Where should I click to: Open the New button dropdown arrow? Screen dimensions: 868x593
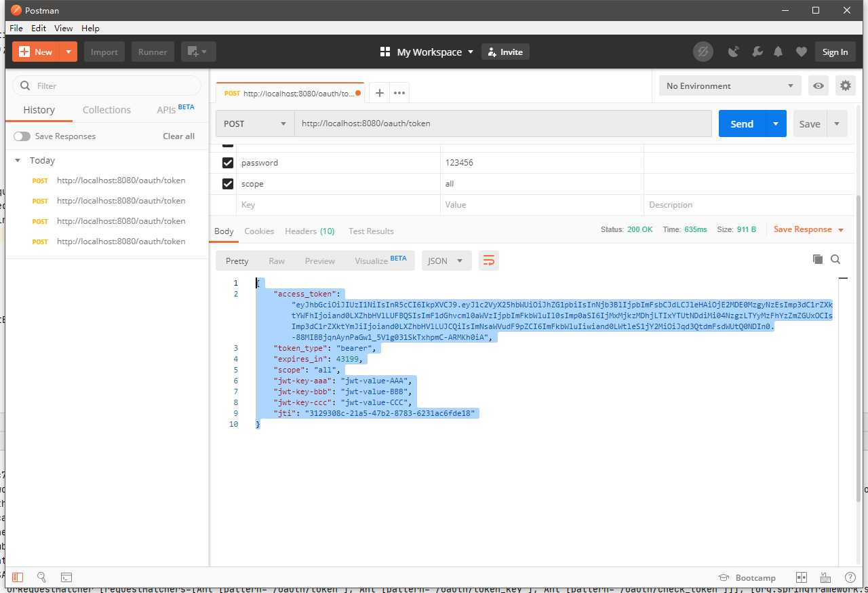point(68,52)
